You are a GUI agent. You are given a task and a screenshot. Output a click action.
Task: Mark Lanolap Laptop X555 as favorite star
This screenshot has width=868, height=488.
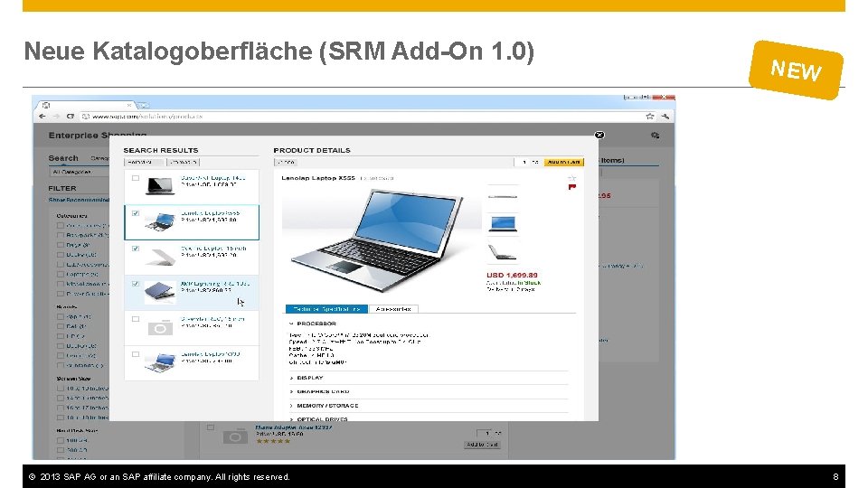571,178
